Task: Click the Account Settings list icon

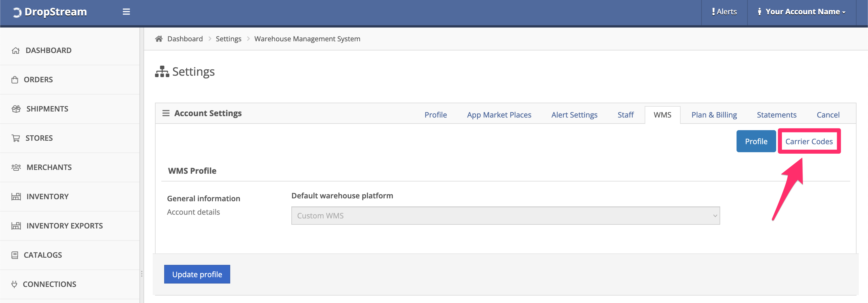Action: pyautogui.click(x=166, y=113)
